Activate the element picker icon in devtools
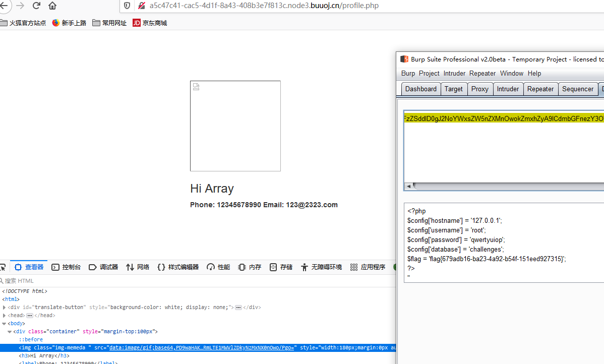The image size is (604, 364). 3,267
